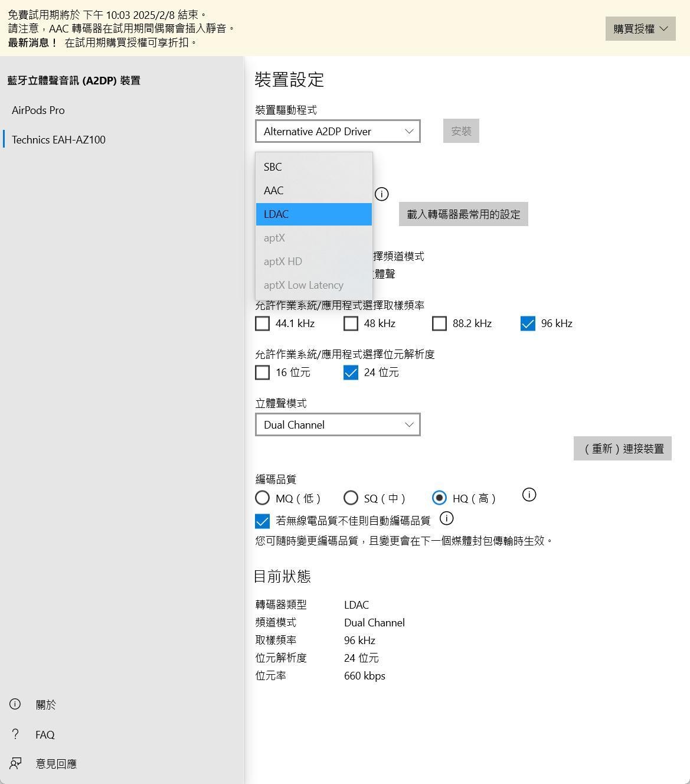
Task: Open the FAQ page link
Action: click(45, 734)
